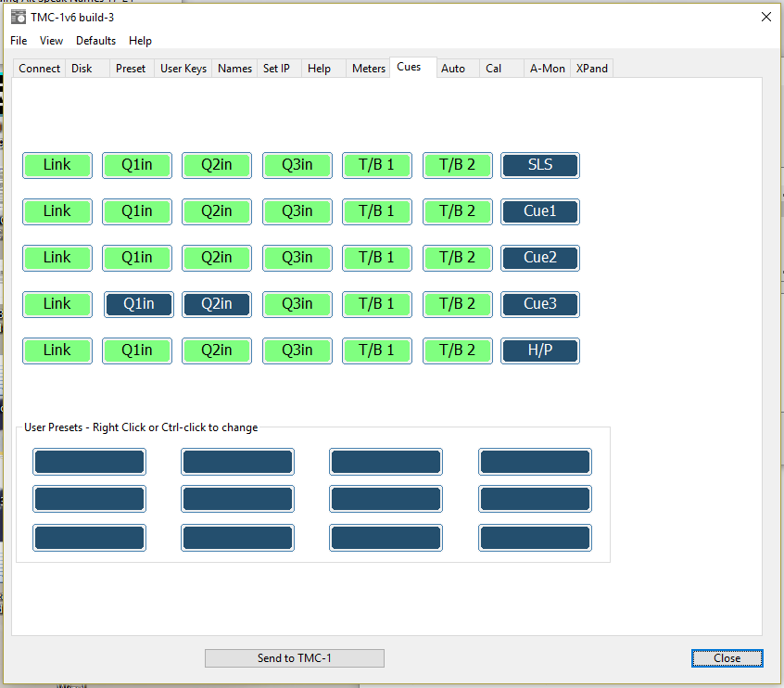Toggle Q2in in the Cue1 row
Viewport: 784px width, 688px height.
[x=217, y=211]
